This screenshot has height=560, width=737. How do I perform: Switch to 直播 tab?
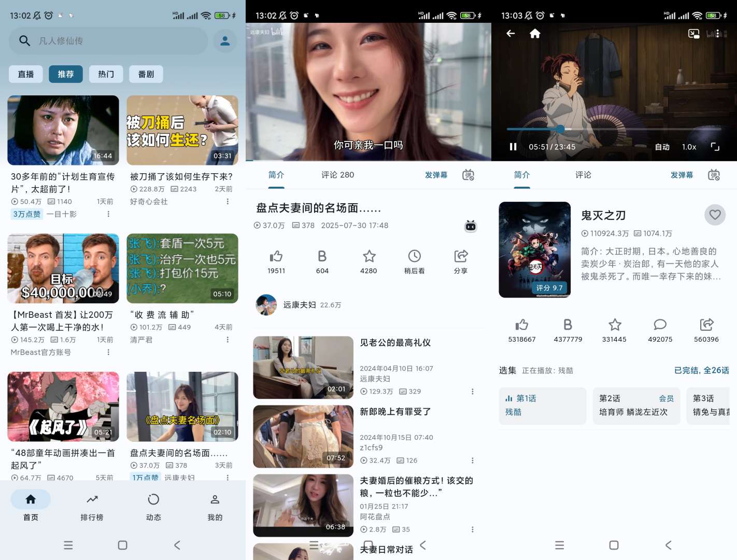tap(26, 74)
